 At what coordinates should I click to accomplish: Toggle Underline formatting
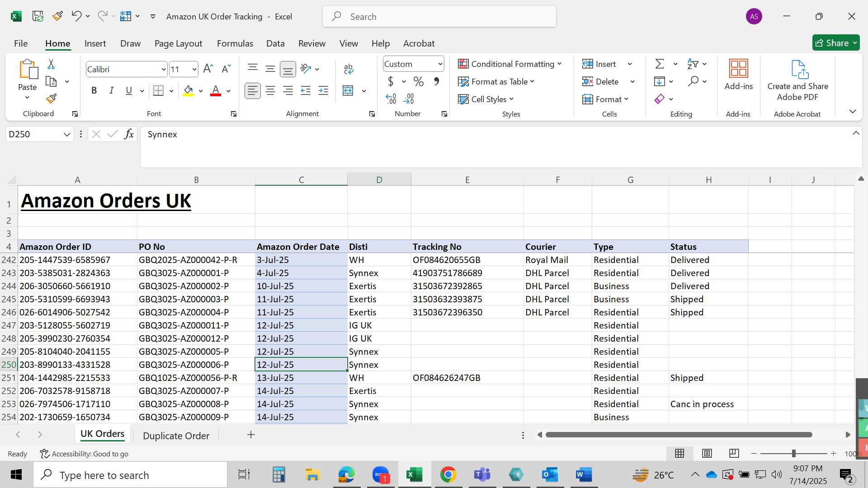coord(129,90)
